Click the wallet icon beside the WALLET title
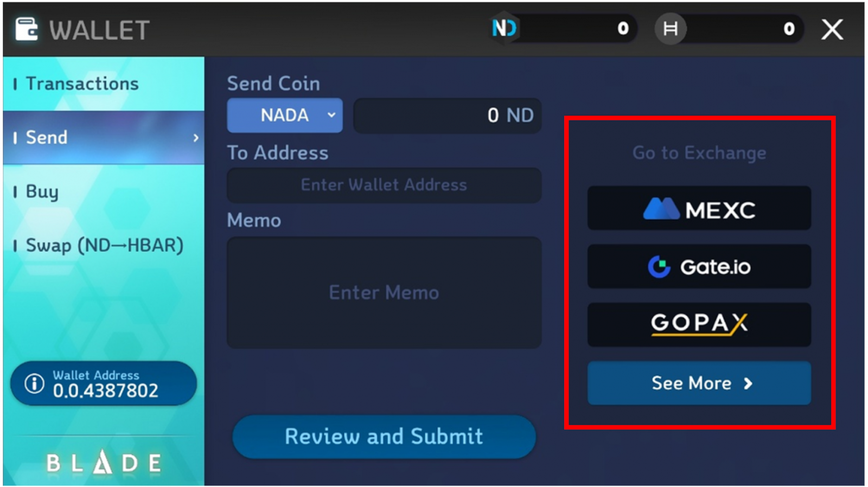The width and height of the screenshot is (868, 487). click(27, 29)
